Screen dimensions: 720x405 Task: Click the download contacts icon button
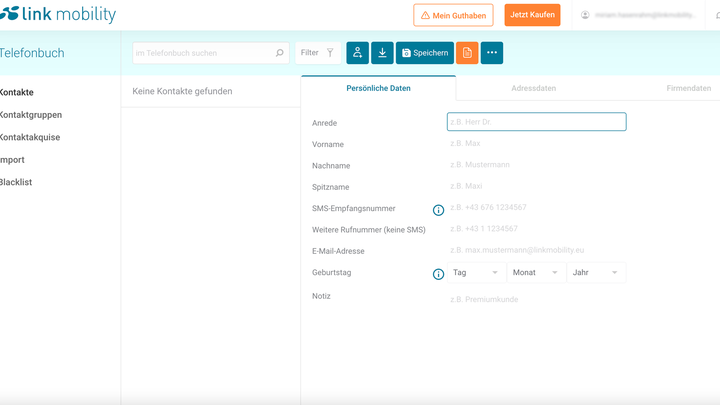[382, 53]
